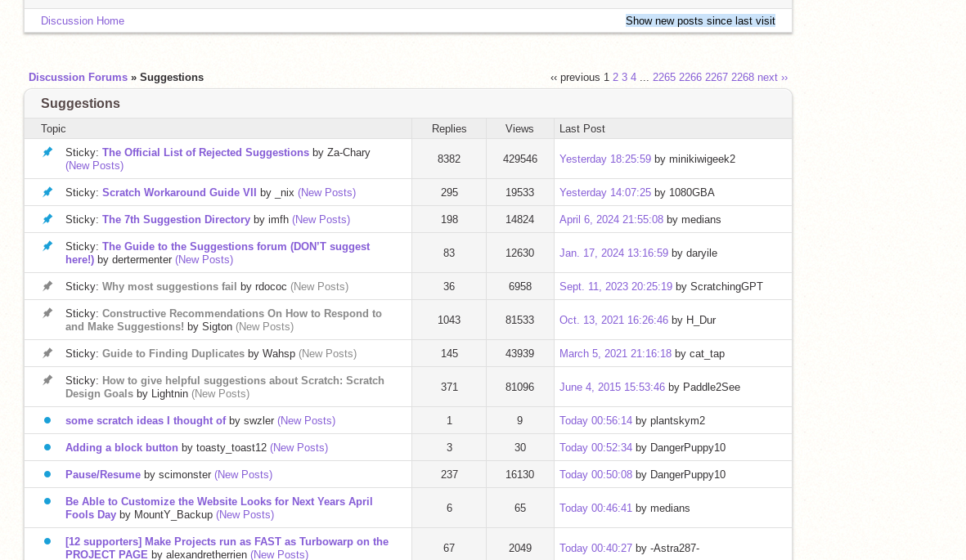Open the Pause/Resume topic

click(x=103, y=474)
